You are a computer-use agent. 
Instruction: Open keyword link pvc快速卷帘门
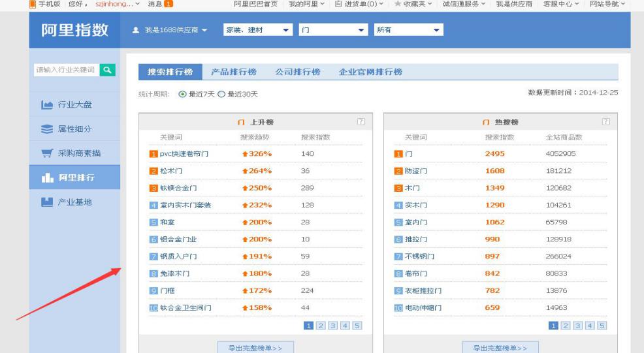click(x=183, y=154)
